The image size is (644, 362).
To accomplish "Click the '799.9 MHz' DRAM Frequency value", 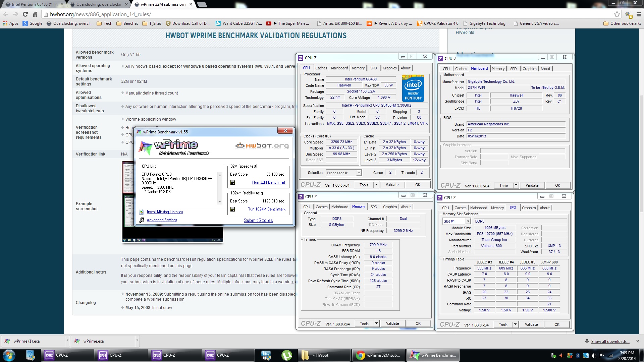I will click(x=378, y=245).
